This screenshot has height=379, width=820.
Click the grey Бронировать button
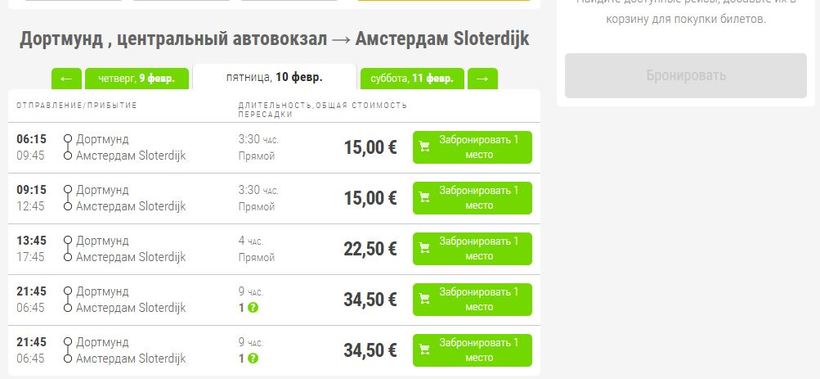click(686, 75)
